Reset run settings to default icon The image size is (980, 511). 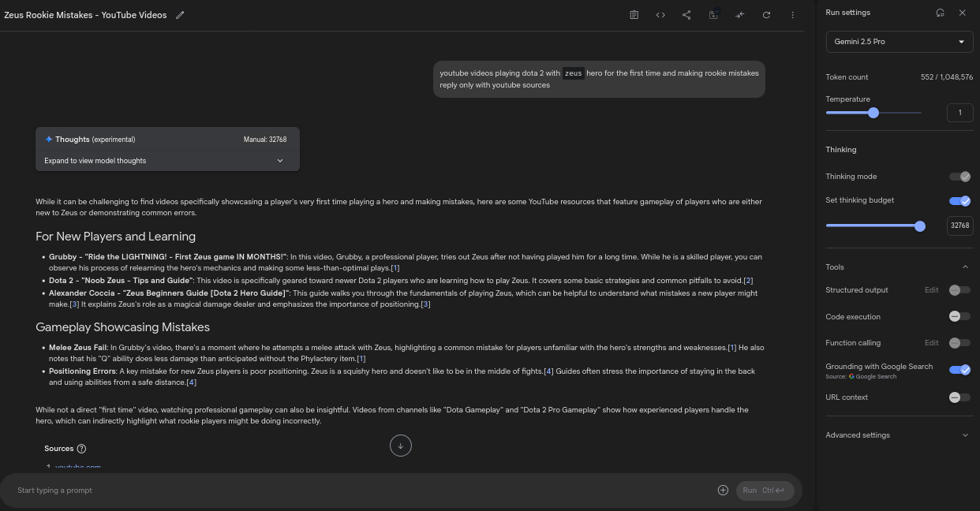point(940,13)
